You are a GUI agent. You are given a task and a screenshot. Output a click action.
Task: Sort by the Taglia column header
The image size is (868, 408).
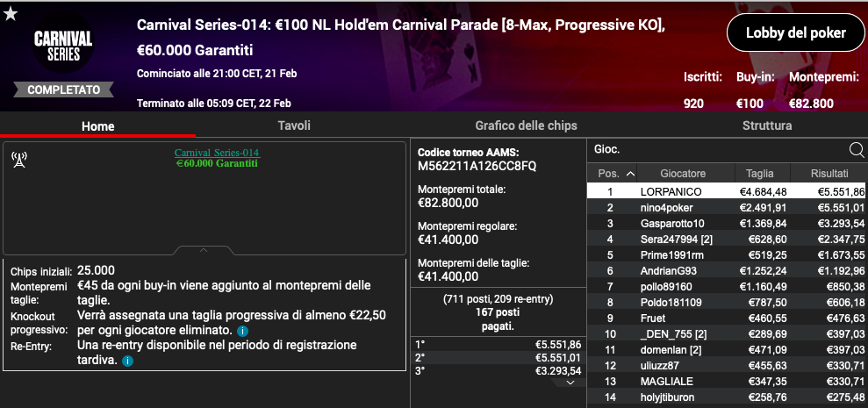[759, 173]
